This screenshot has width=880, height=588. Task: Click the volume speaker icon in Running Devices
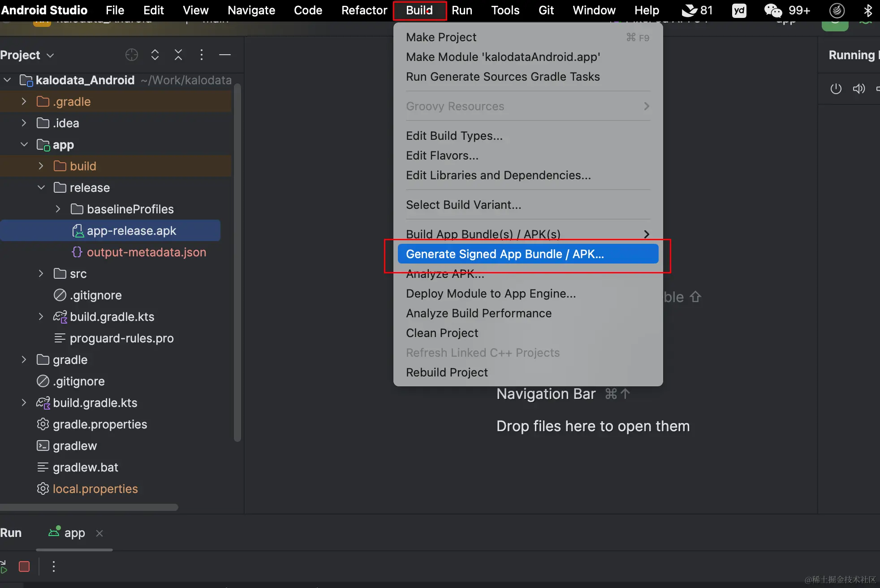click(858, 89)
